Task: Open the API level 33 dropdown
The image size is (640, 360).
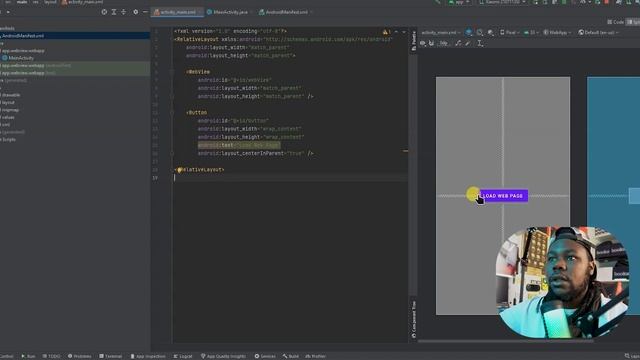Action: coord(531,33)
